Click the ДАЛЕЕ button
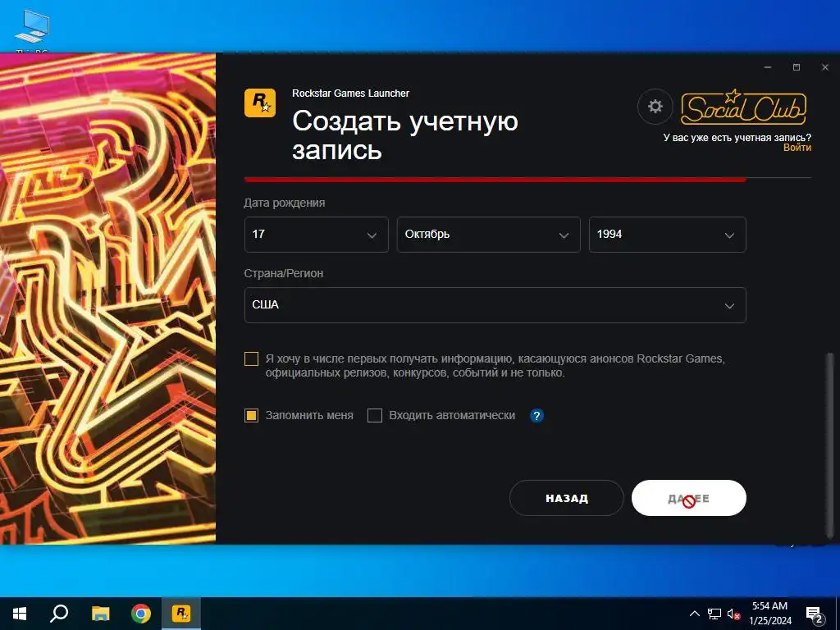This screenshot has height=630, width=840. [x=689, y=498]
